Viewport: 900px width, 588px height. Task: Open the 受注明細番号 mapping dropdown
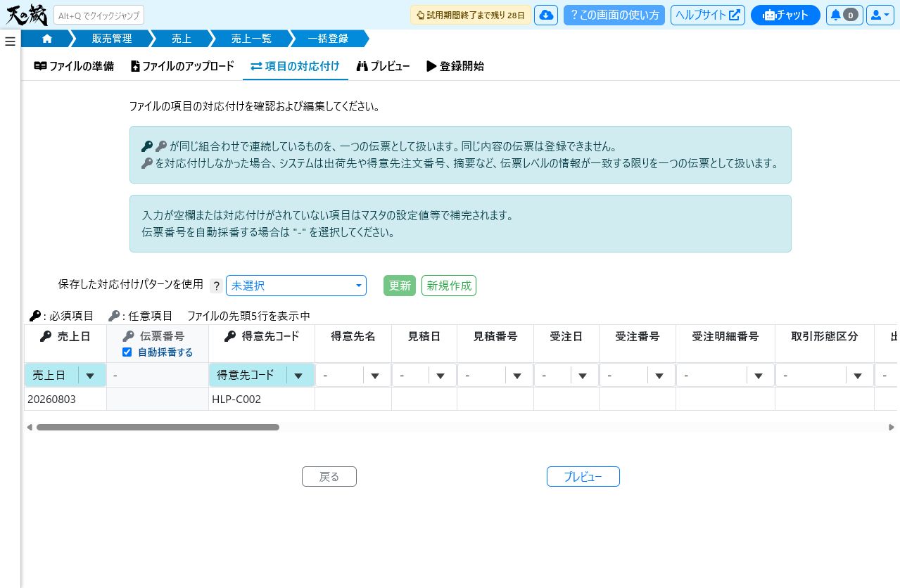[725, 376]
